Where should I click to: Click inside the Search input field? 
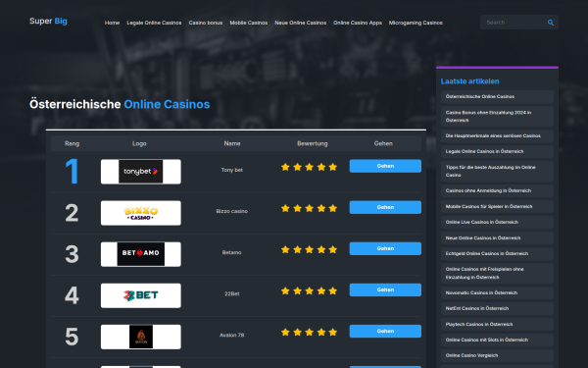click(514, 23)
